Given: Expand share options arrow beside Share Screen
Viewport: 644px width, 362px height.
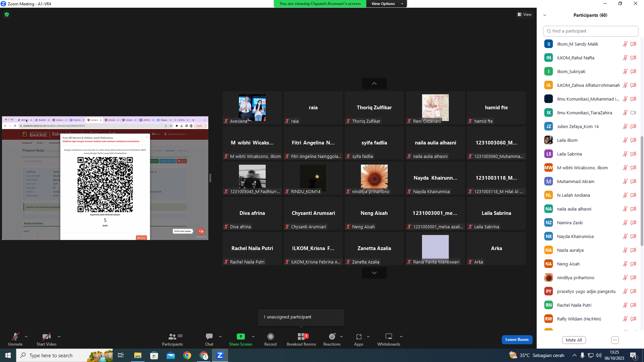Looking at the screenshot, I should tap(253, 337).
